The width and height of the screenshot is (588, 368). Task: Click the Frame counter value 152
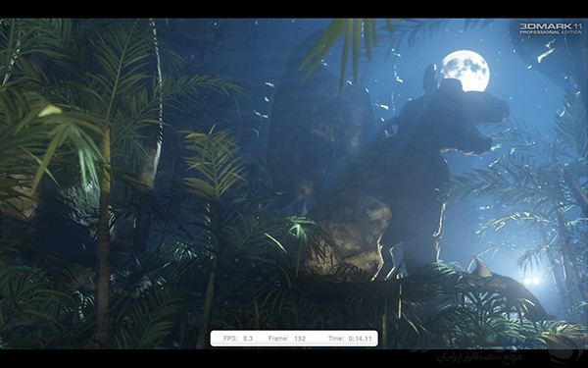(300, 339)
